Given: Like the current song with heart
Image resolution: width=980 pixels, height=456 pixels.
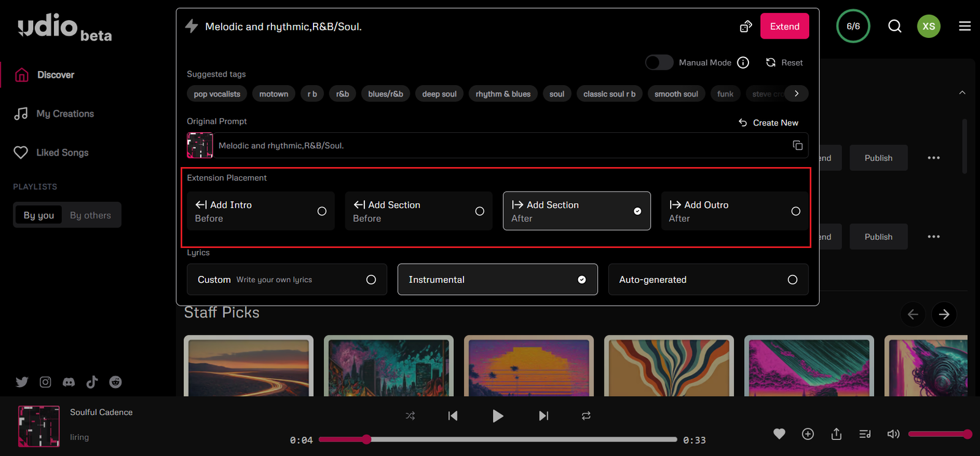Looking at the screenshot, I should pyautogui.click(x=779, y=434).
